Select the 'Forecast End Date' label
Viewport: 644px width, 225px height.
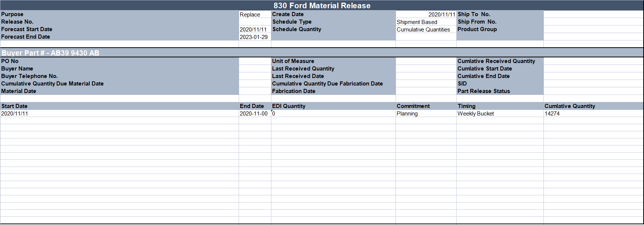(119, 37)
